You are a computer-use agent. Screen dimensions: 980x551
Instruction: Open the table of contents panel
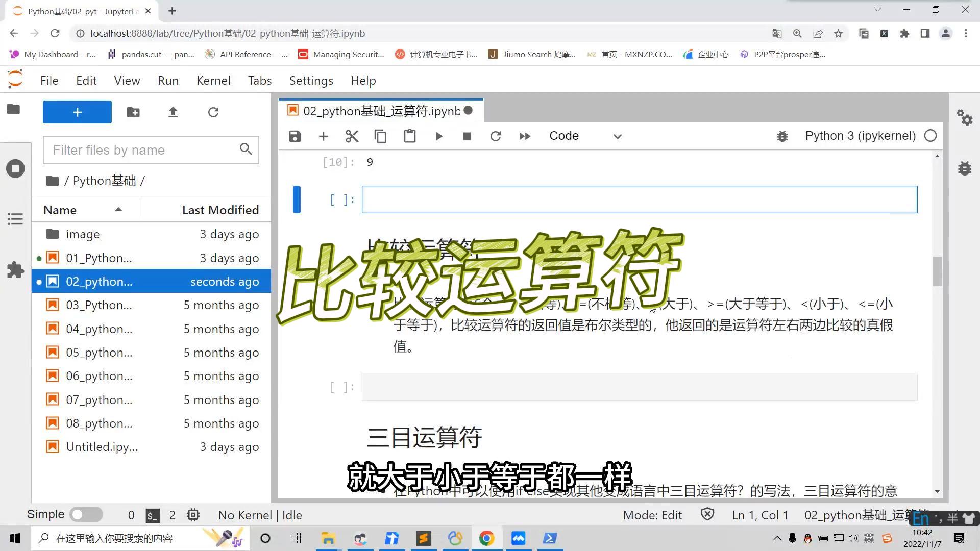point(15,219)
